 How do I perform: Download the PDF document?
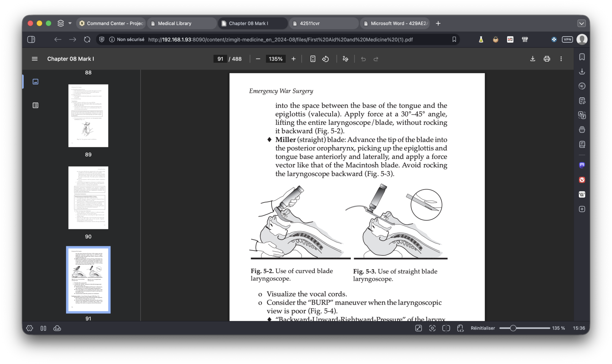pyautogui.click(x=533, y=59)
